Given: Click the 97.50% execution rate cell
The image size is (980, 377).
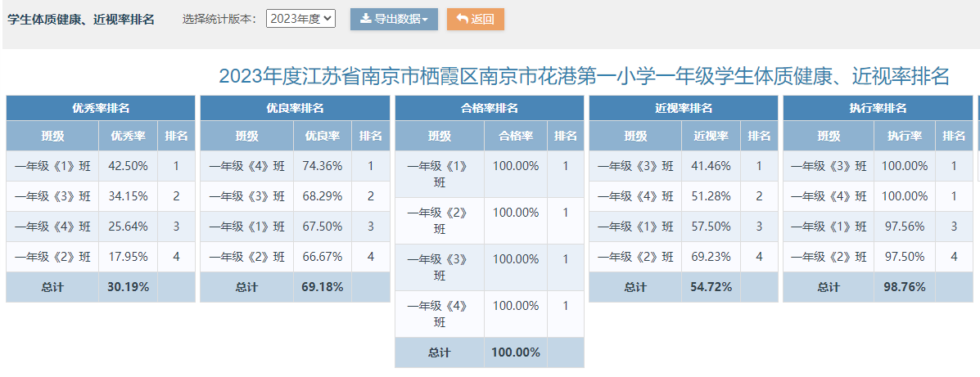Looking at the screenshot, I should click(x=905, y=257).
